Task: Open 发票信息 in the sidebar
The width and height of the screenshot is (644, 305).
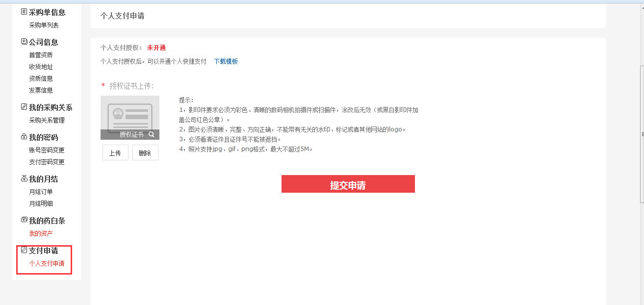Action: (x=41, y=90)
